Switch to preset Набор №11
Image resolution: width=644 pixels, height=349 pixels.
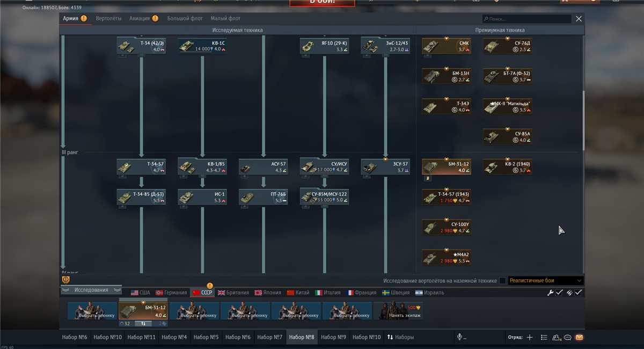142,337
